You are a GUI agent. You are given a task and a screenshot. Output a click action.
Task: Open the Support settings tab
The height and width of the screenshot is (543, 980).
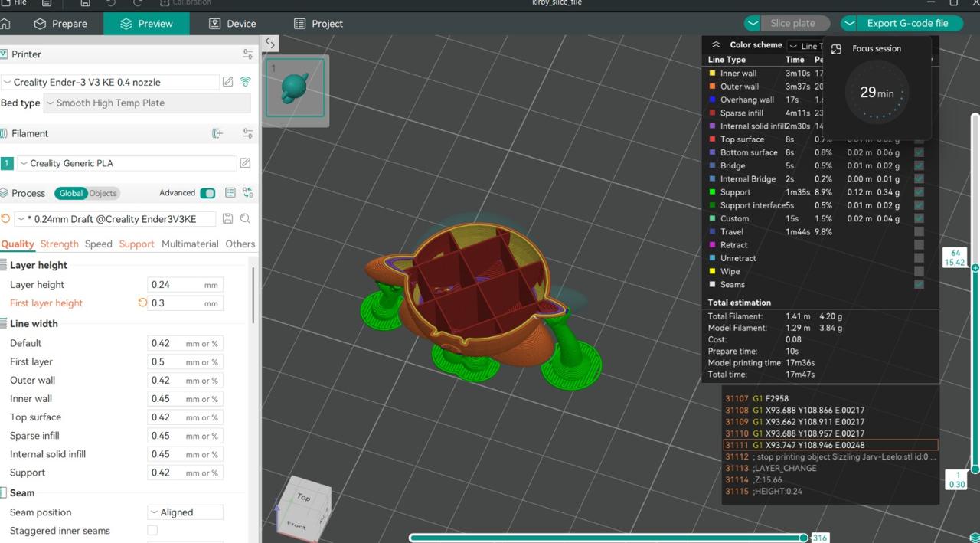click(x=137, y=244)
